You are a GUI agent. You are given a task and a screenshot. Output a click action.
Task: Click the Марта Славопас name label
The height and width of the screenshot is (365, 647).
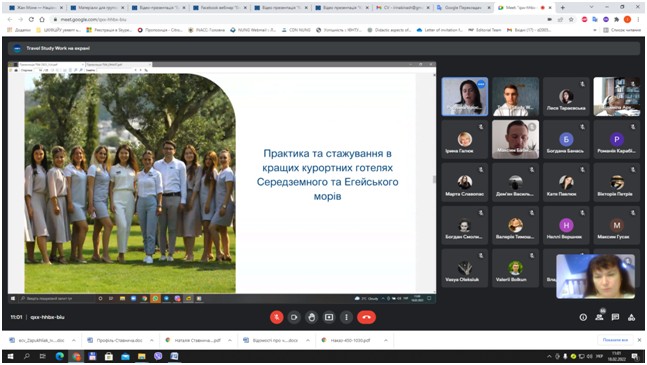pyautogui.click(x=465, y=194)
